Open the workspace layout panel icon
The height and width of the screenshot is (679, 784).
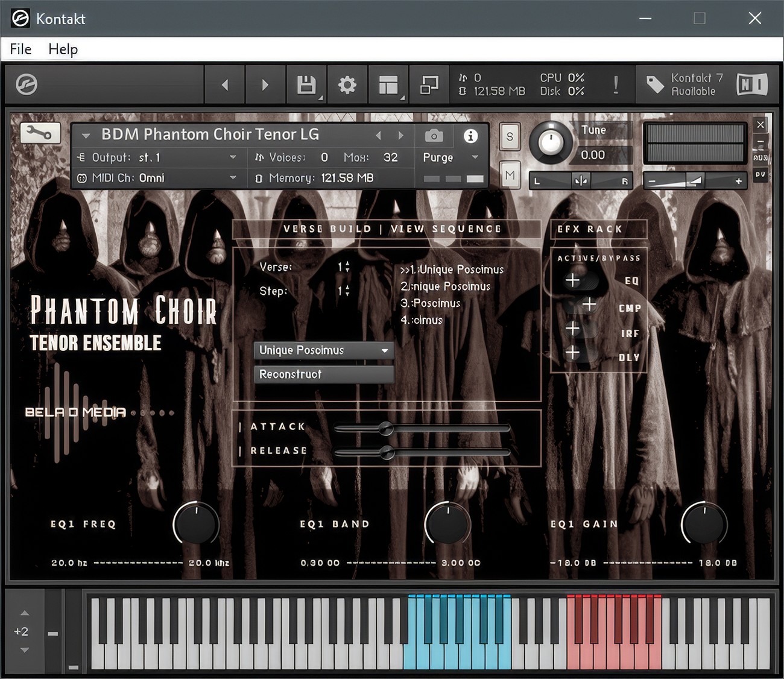[388, 85]
